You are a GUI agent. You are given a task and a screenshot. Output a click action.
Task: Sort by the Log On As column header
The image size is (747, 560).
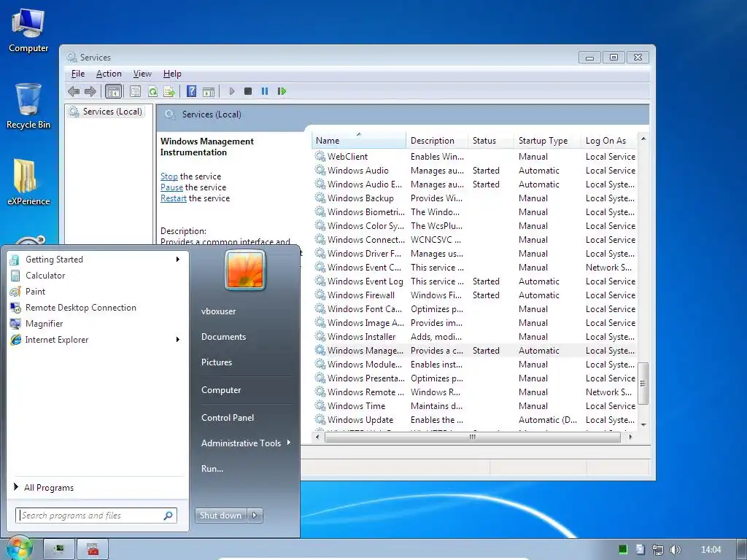pos(609,141)
